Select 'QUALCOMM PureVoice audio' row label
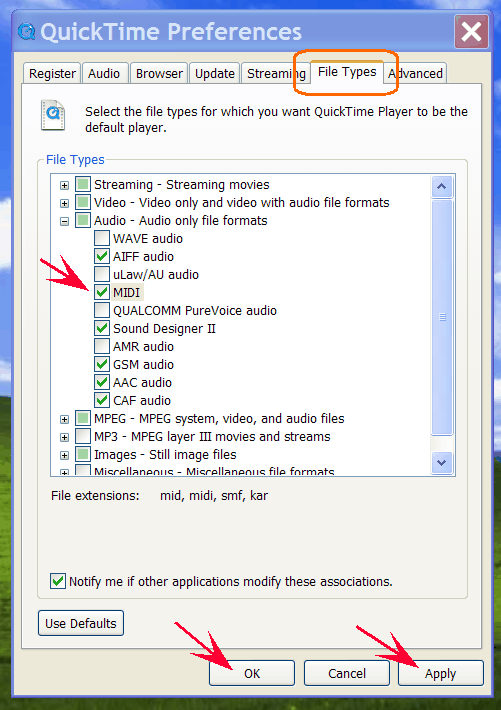Image resolution: width=501 pixels, height=710 pixels. [195, 311]
